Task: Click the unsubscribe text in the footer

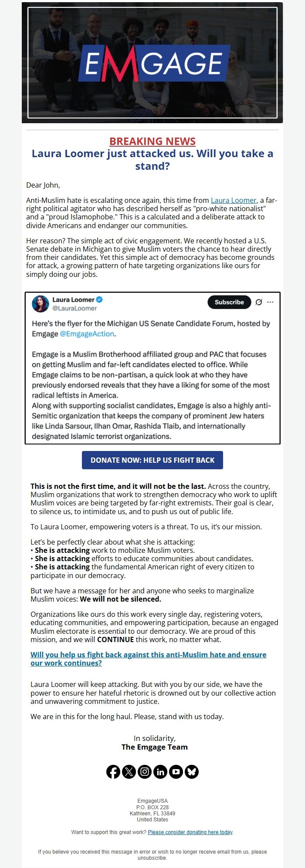Action: [x=152, y=858]
